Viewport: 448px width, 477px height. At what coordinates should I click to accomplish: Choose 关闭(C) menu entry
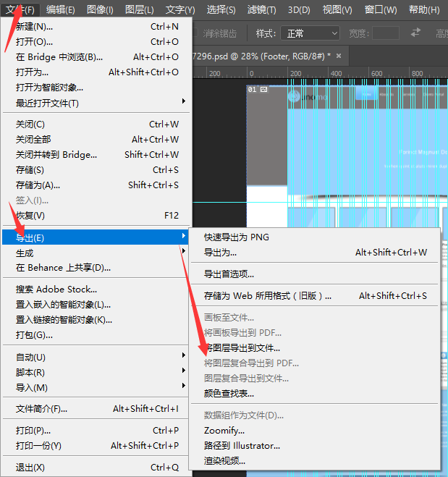97,124
